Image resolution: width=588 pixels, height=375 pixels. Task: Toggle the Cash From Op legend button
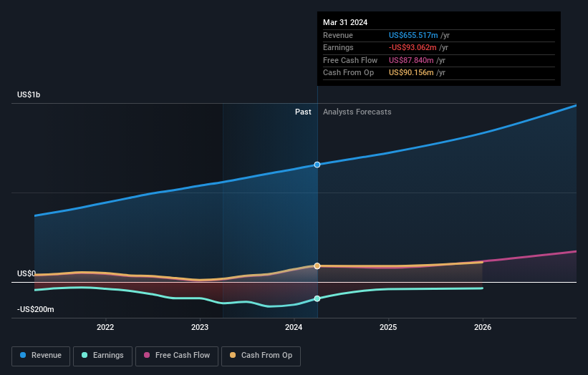pyautogui.click(x=261, y=356)
